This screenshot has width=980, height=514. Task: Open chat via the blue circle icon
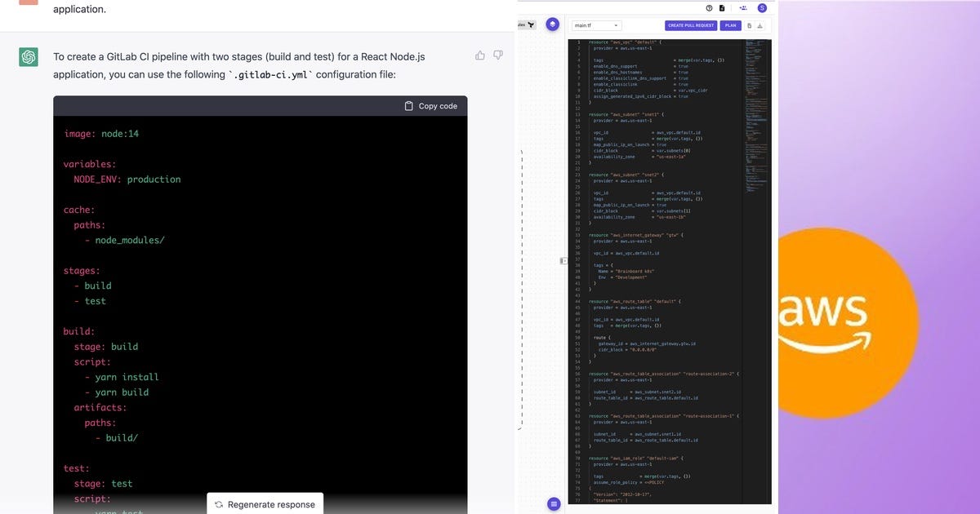tap(554, 504)
